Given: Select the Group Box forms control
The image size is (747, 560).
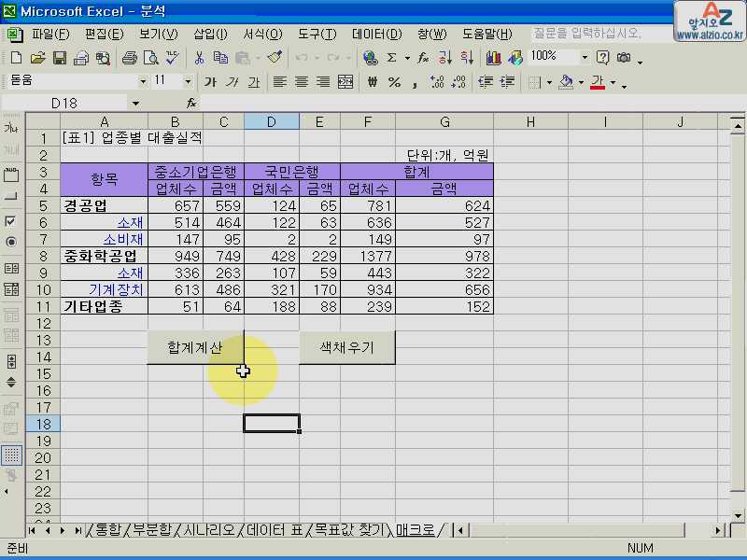Looking at the screenshot, I should [x=11, y=175].
